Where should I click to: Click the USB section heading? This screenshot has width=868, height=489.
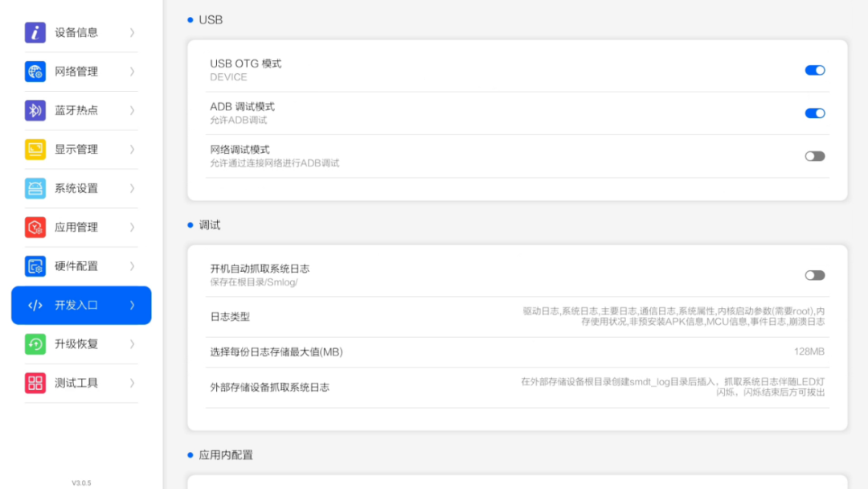tap(211, 20)
